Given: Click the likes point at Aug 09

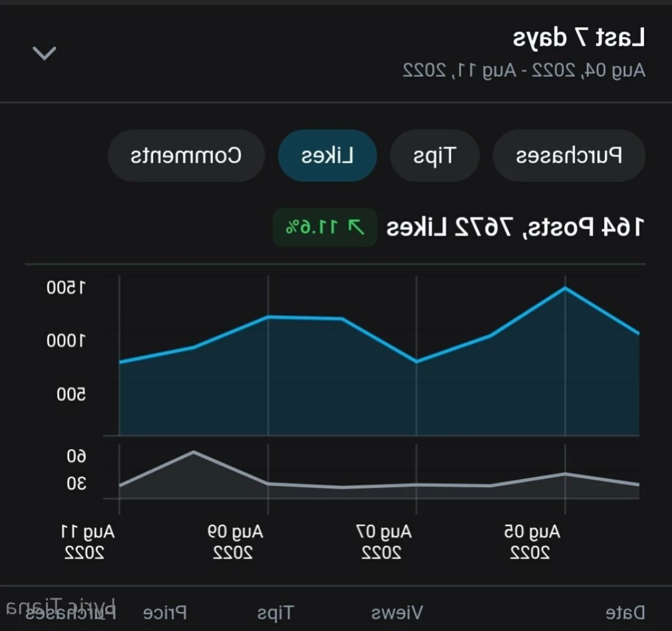Looking at the screenshot, I should coord(268,317).
